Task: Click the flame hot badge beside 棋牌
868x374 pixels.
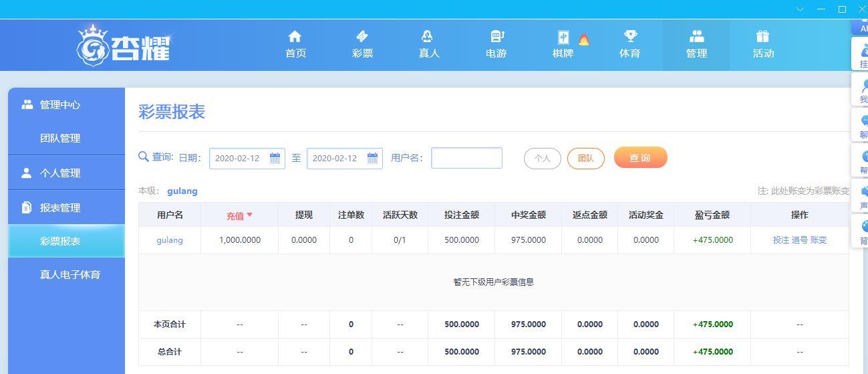Action: (x=584, y=39)
